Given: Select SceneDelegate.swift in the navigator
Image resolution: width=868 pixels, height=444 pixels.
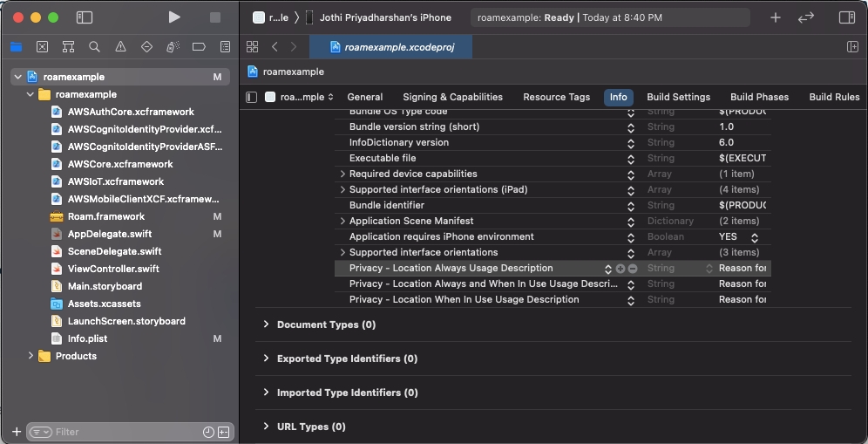Looking at the screenshot, I should pyautogui.click(x=114, y=251).
